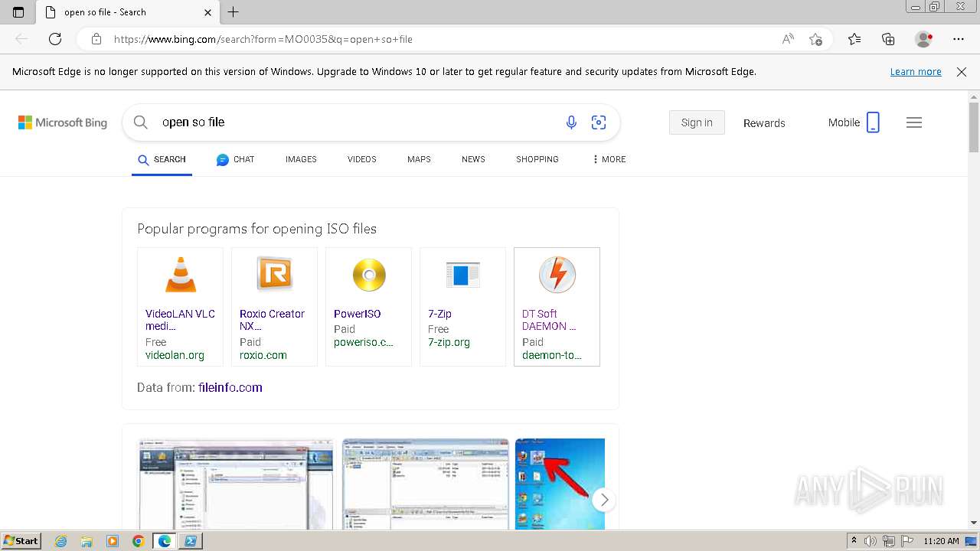
Task: Launch Internet Explorer from taskbar
Action: click(x=61, y=541)
